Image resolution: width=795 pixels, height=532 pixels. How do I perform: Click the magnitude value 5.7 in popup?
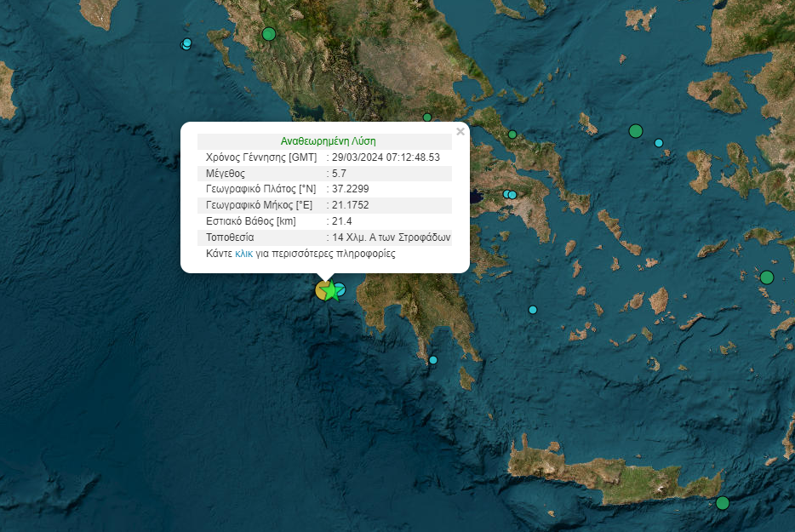(x=339, y=173)
